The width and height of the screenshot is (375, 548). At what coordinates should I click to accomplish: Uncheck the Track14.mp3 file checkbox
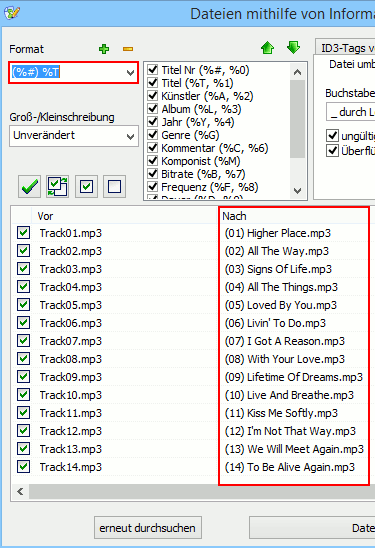coord(23,467)
